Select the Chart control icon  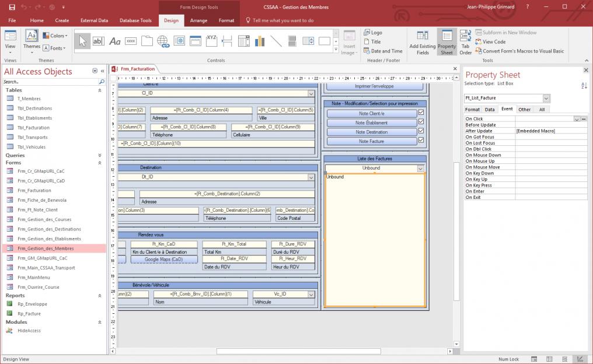point(260,41)
